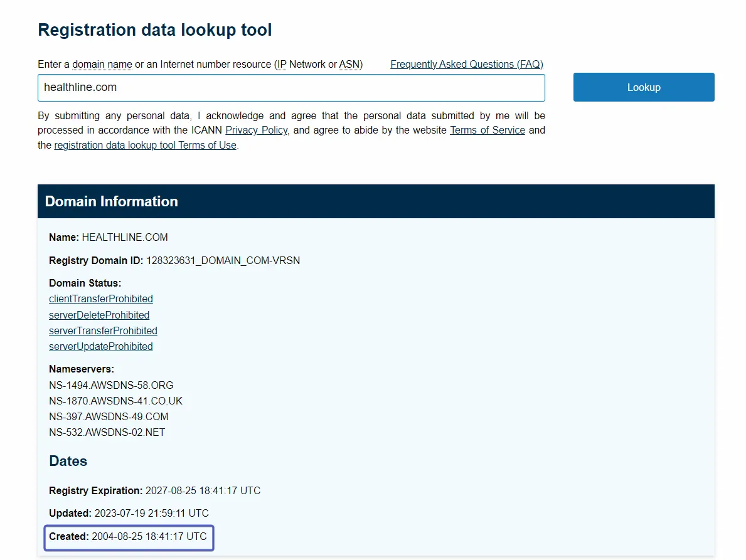Click the Dates section heading
This screenshot has width=746, height=560.
click(x=68, y=461)
